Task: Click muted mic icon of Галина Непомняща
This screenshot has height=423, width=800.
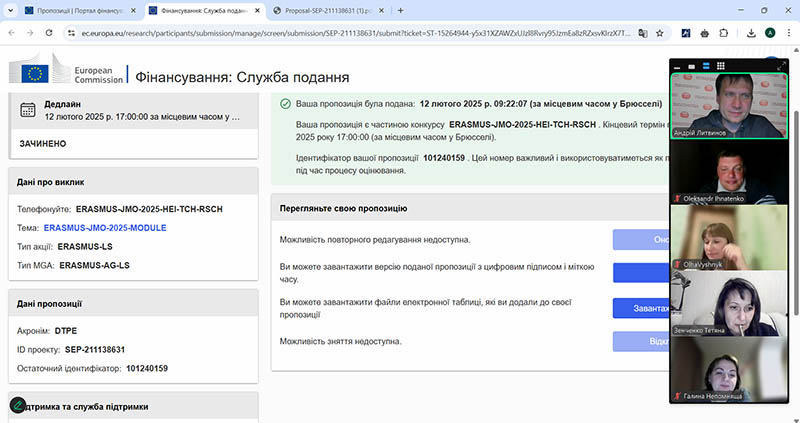Action: 678,396
